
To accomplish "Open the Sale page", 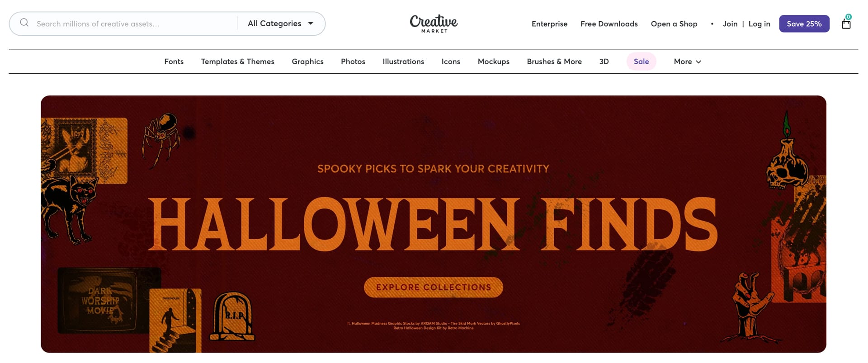I will tap(641, 61).
